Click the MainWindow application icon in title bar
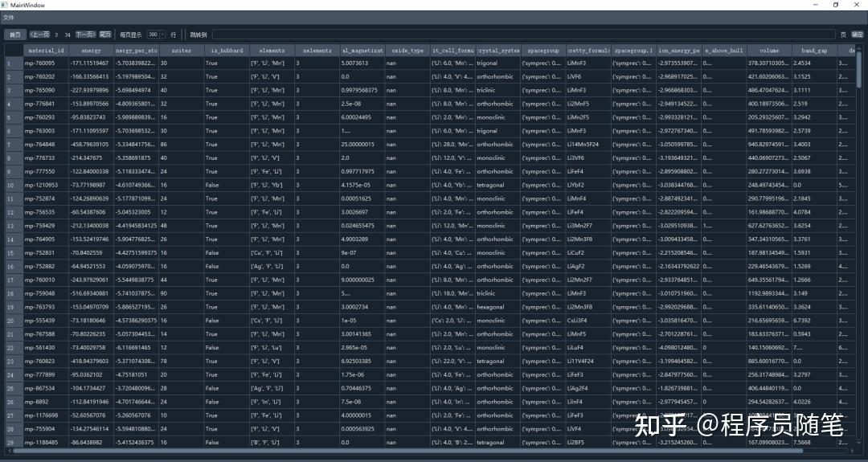The image size is (868, 462). tap(5, 5)
